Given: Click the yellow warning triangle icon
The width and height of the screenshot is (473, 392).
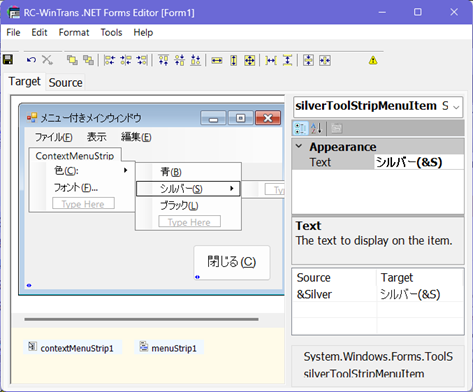Looking at the screenshot, I should (373, 61).
